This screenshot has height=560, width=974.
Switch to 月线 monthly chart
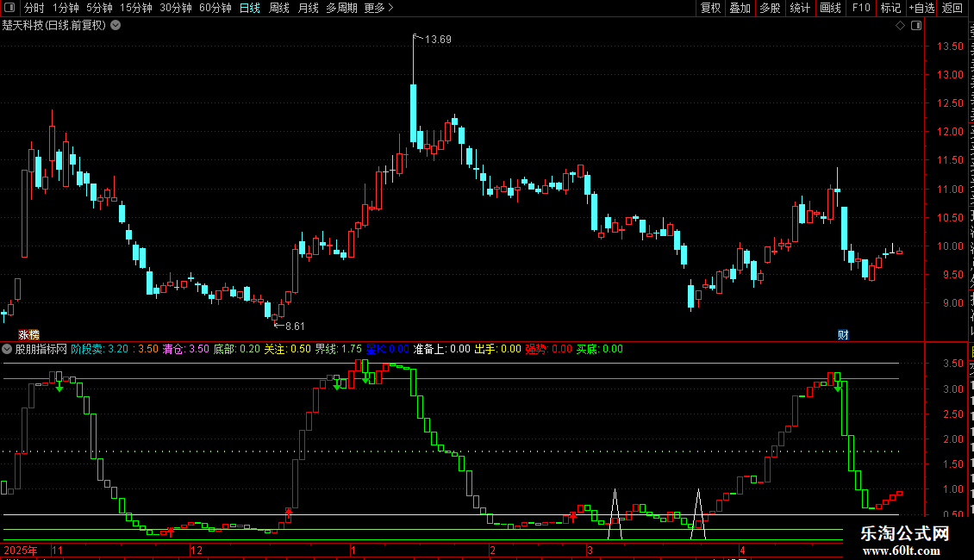click(x=308, y=8)
